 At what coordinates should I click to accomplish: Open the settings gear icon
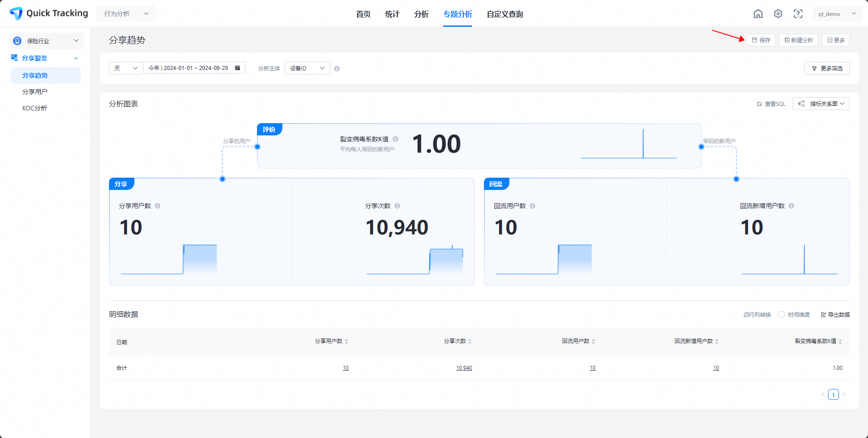coord(778,14)
